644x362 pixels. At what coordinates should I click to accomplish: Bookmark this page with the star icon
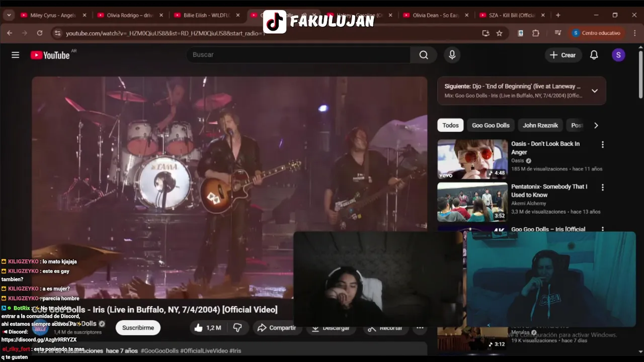pos(499,33)
